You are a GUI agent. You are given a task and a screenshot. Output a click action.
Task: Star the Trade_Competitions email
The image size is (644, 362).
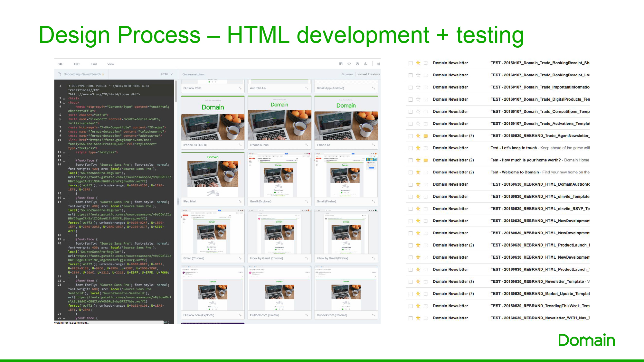pos(418,111)
